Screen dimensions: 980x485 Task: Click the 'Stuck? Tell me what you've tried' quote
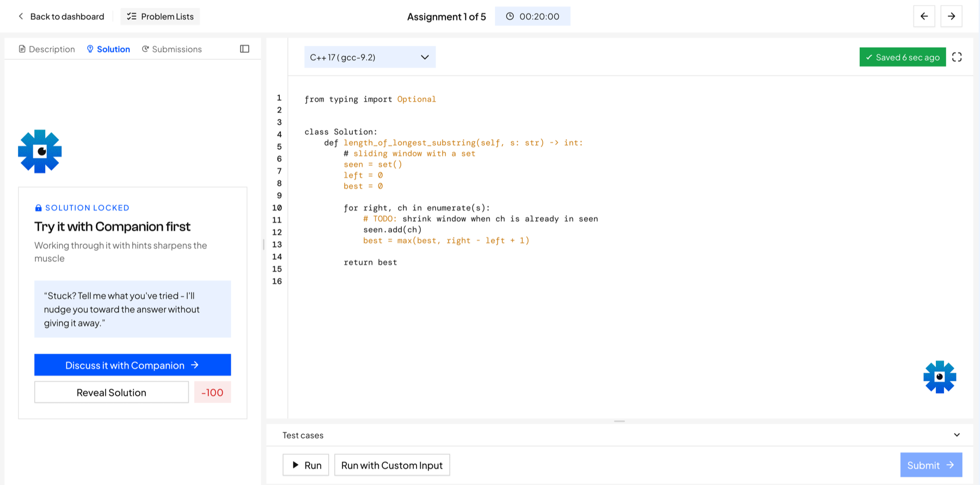click(132, 309)
